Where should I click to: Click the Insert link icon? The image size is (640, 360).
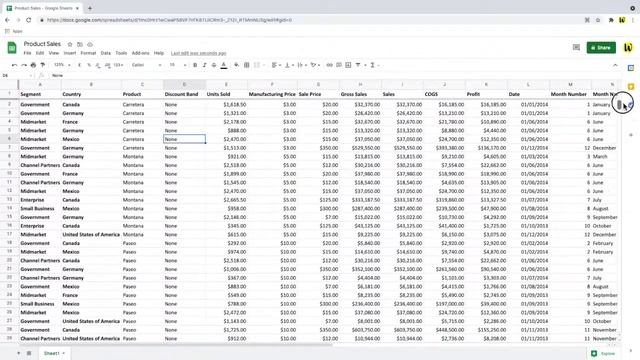329,65
